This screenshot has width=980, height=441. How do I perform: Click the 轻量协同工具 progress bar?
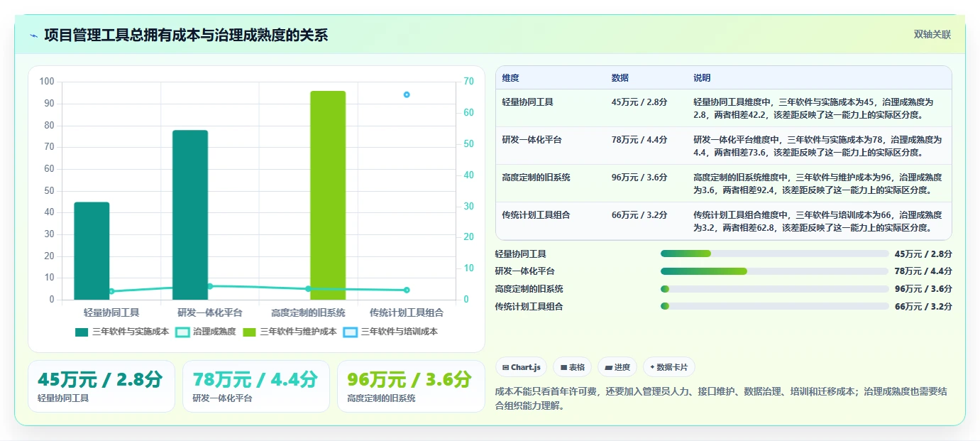pos(774,254)
